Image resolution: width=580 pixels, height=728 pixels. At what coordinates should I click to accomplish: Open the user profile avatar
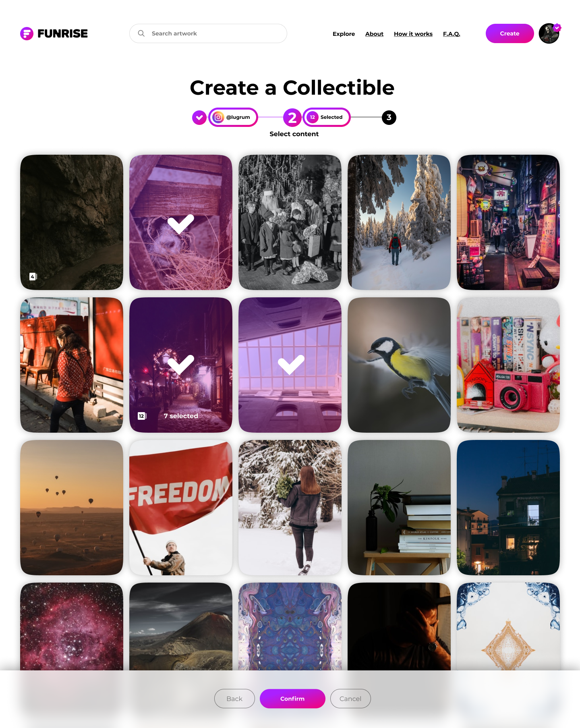coord(549,33)
